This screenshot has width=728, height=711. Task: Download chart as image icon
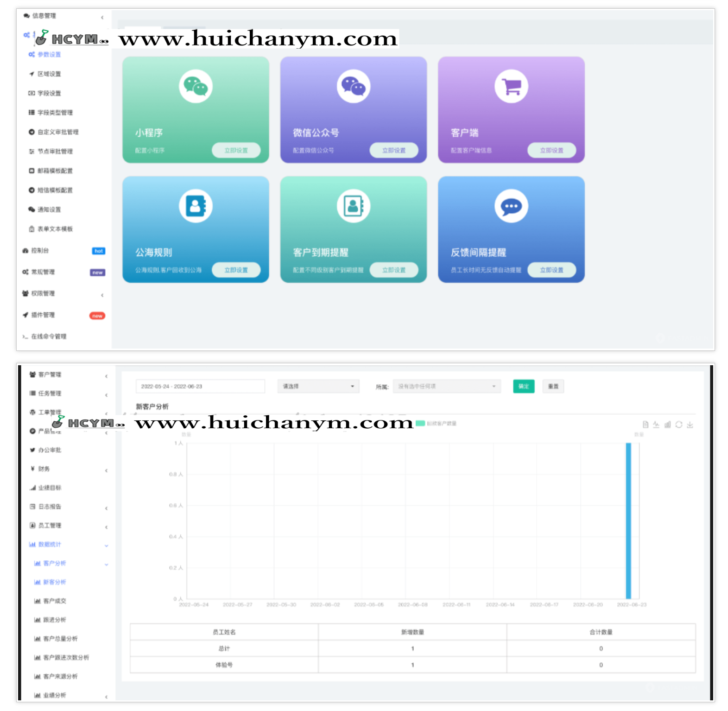[690, 425]
